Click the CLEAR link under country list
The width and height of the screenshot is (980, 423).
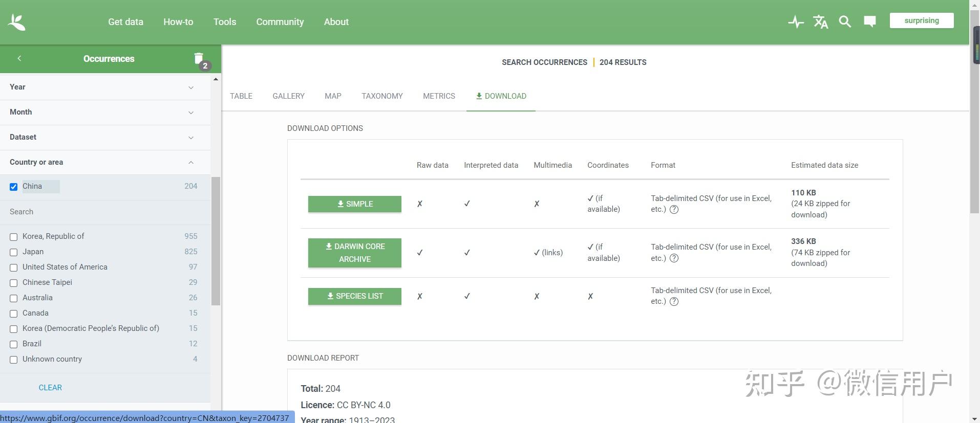(x=50, y=388)
